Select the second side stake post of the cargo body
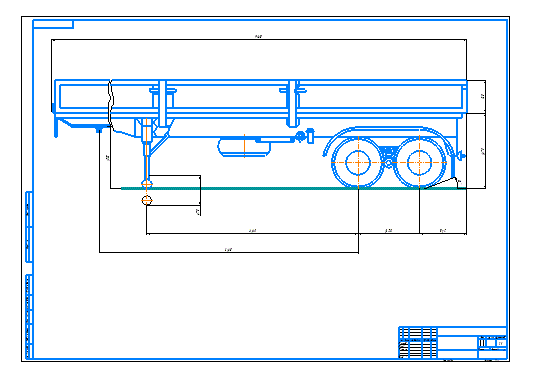The width and height of the screenshot is (536, 380). tap(293, 103)
